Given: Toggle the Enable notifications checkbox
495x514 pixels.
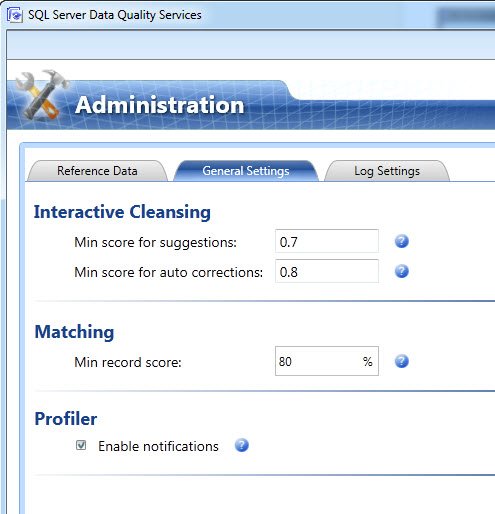Looking at the screenshot, I should [81, 445].
